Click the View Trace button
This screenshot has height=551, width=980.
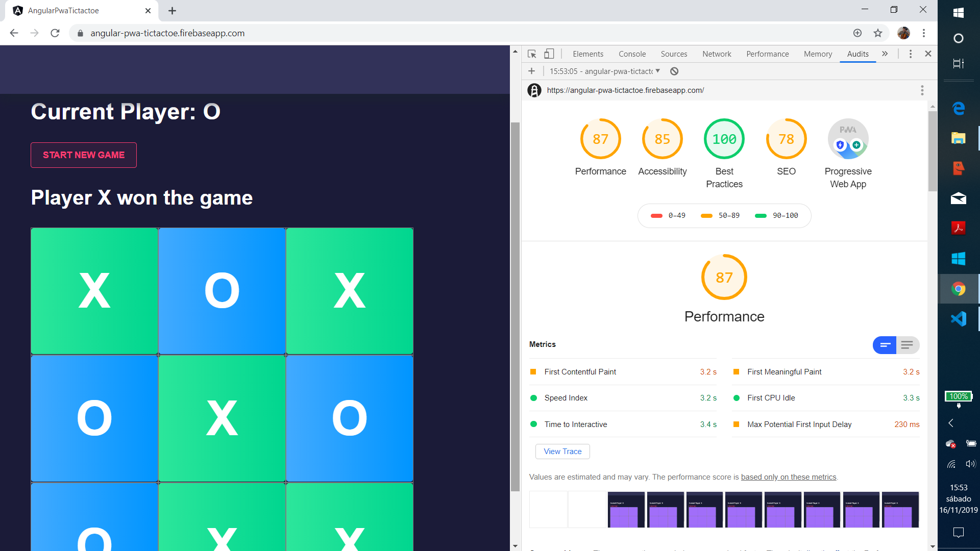pyautogui.click(x=561, y=452)
